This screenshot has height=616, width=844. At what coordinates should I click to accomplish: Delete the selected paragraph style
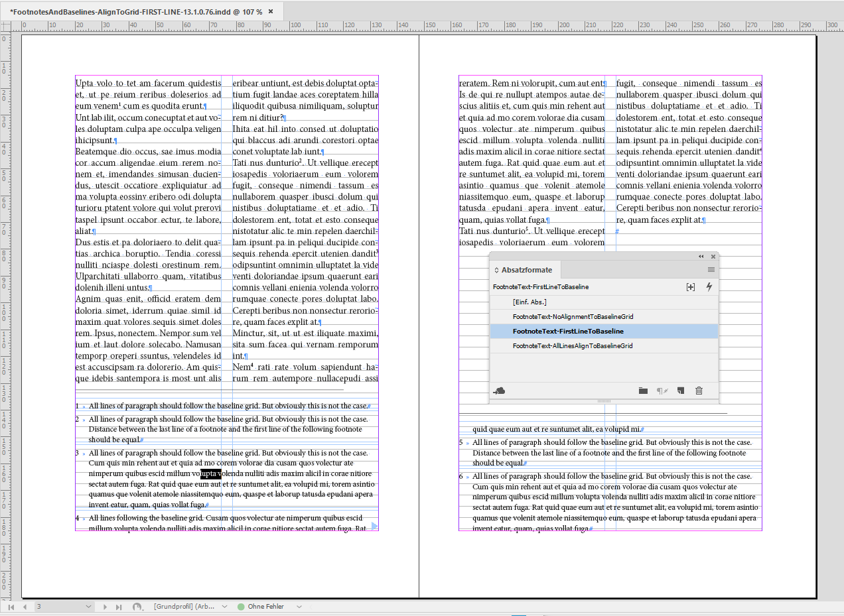[699, 391]
